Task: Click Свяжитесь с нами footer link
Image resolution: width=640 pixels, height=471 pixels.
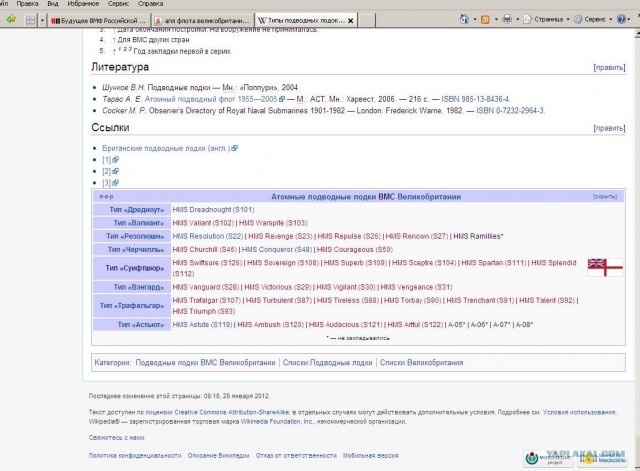Action: pyautogui.click(x=116, y=438)
